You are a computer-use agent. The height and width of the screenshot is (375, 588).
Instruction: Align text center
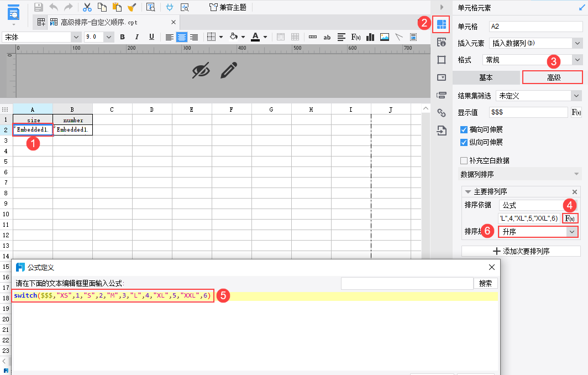(182, 37)
